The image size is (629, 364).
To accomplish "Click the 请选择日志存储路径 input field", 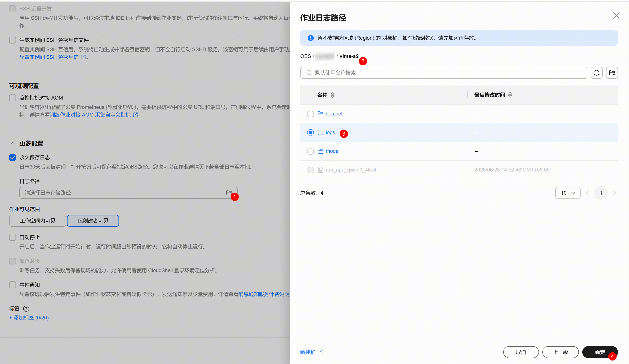I will (x=128, y=193).
